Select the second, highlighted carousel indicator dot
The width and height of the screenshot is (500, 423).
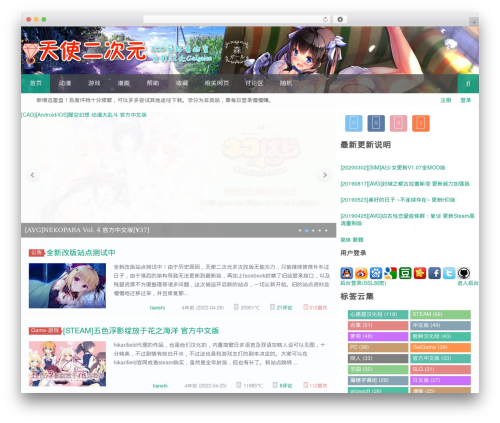[307, 230]
